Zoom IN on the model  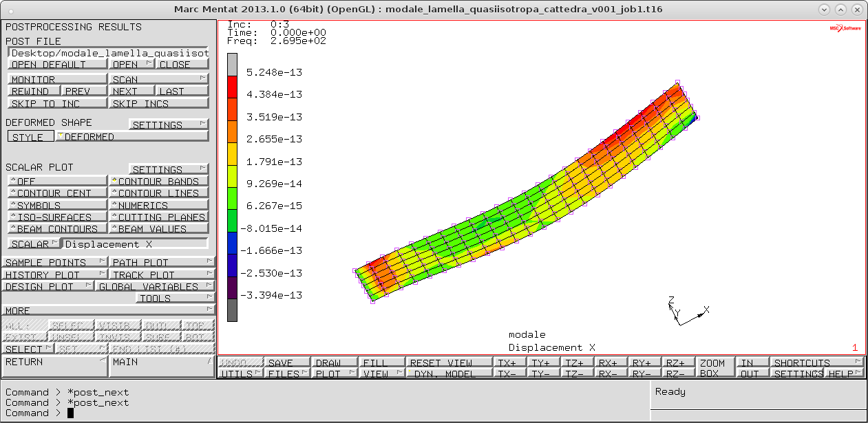click(751, 362)
